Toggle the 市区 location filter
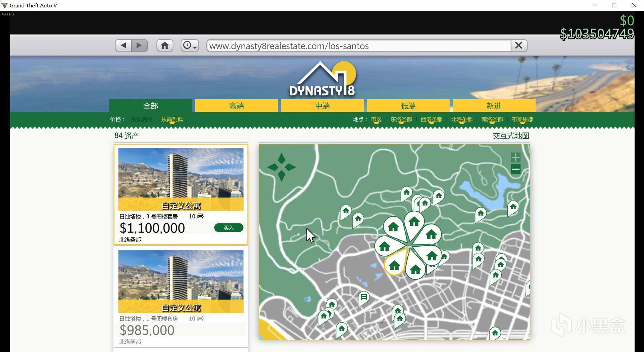This screenshot has height=352, width=644. (376, 119)
